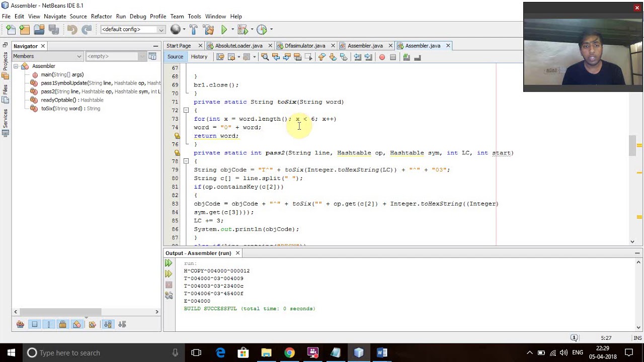Screen dimensions: 644x362
Task: Click the Profile Project icon
Action: (x=262, y=30)
